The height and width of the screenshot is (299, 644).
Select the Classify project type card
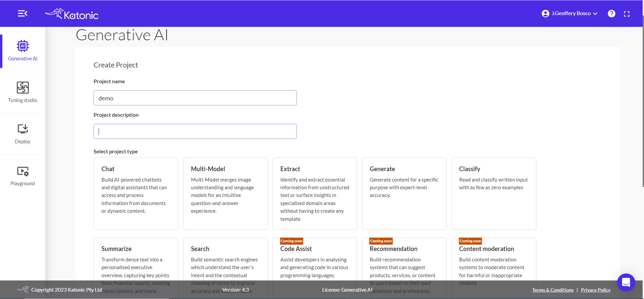point(494,194)
